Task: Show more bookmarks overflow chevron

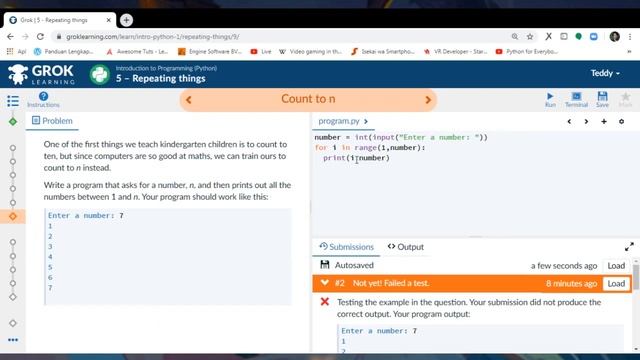Action: [x=629, y=51]
